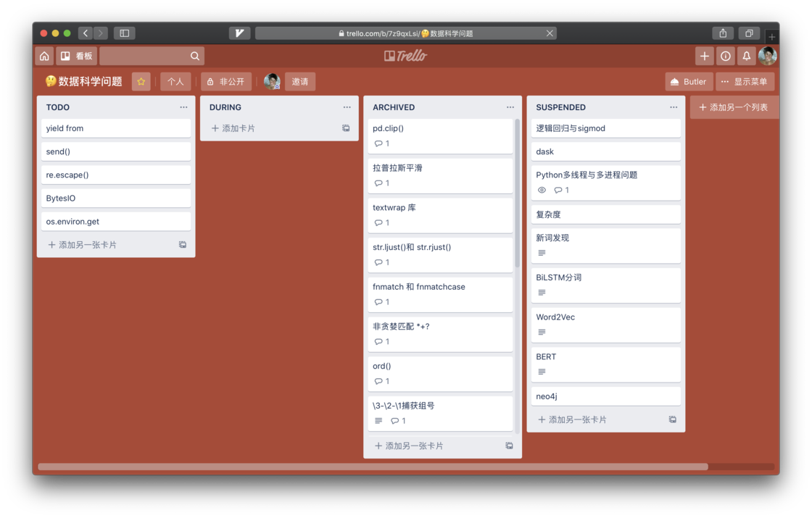Open the dask card
The width and height of the screenshot is (812, 518).
point(605,151)
